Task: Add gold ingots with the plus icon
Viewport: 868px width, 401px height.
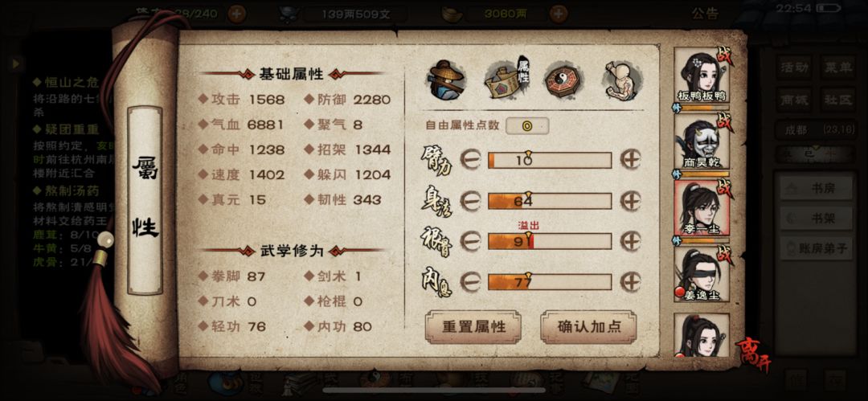Action: pos(559,14)
